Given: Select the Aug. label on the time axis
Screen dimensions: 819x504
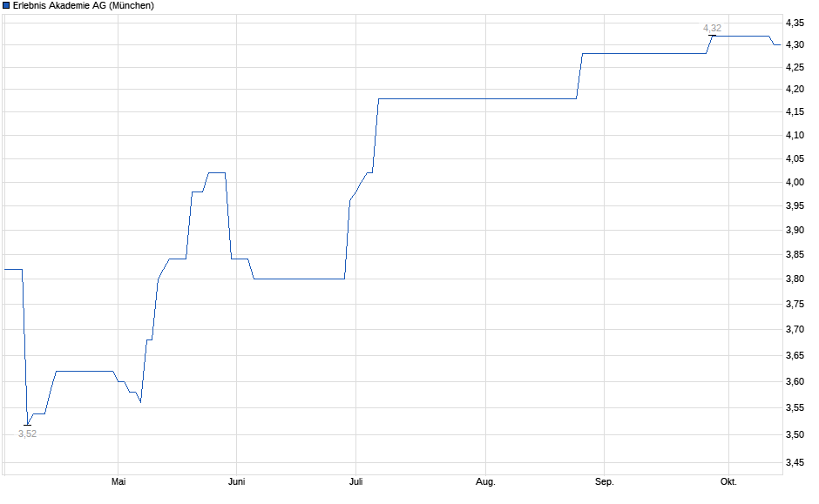Looking at the screenshot, I should 485,481.
